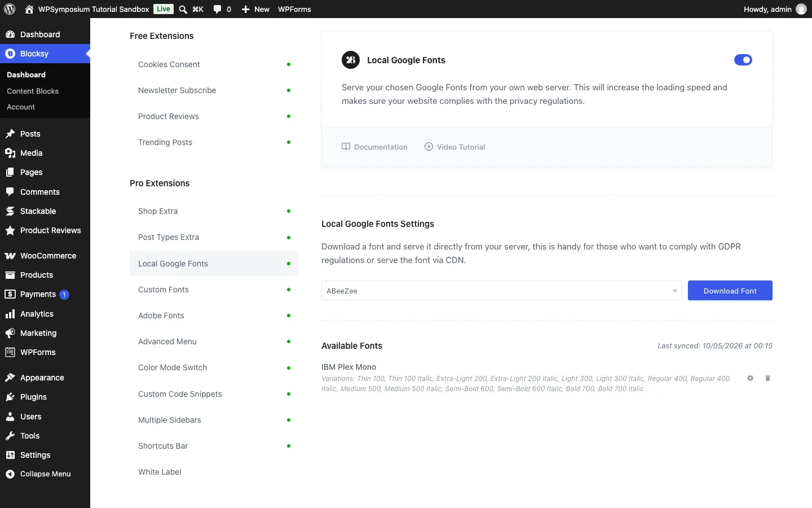Viewport: 812px width, 508px height.
Task: Select Color Mode Switch extension
Action: 214,367
